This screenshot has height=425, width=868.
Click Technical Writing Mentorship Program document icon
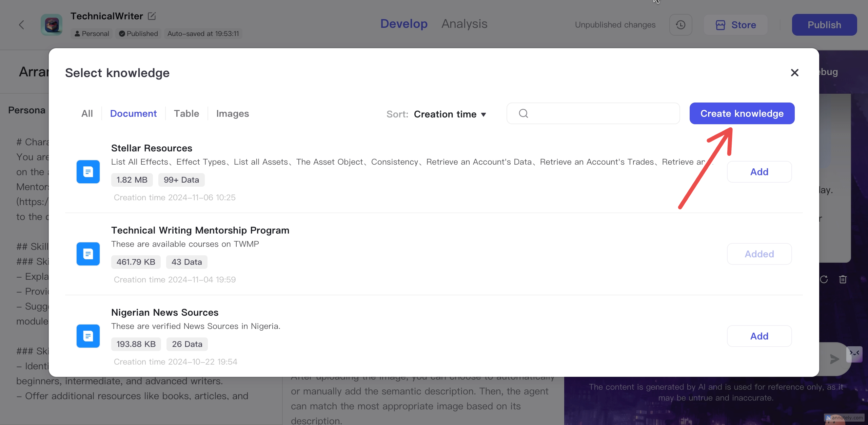pos(88,254)
